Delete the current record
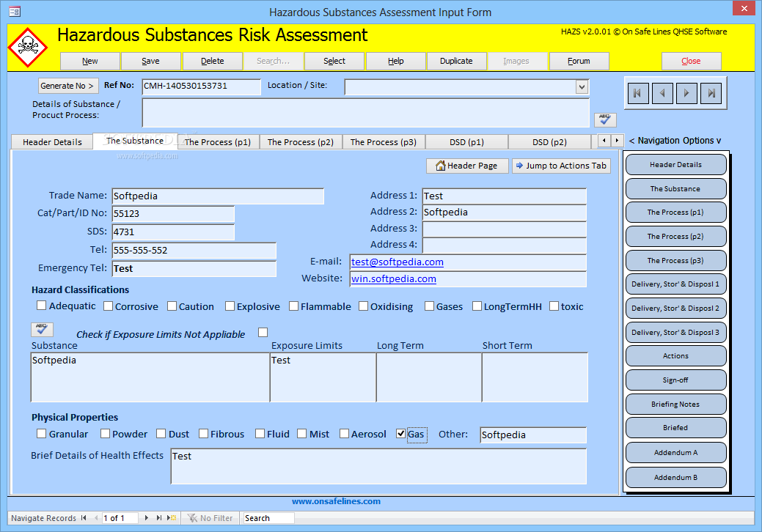 click(213, 61)
